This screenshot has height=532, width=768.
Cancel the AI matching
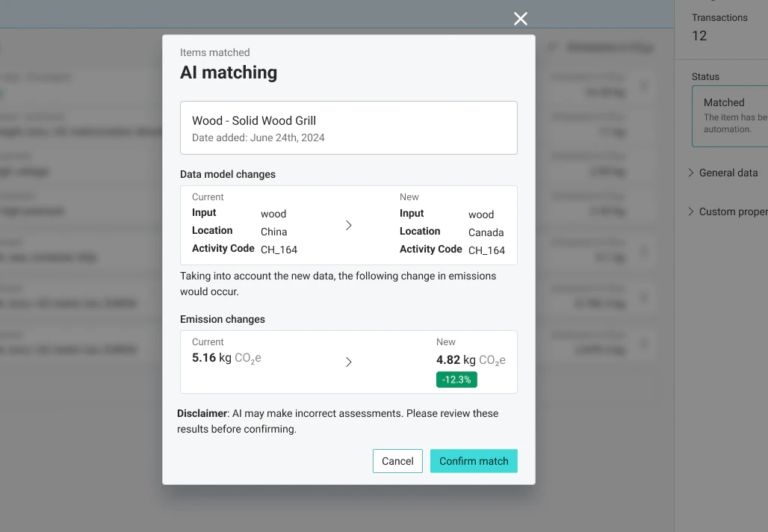[397, 461]
